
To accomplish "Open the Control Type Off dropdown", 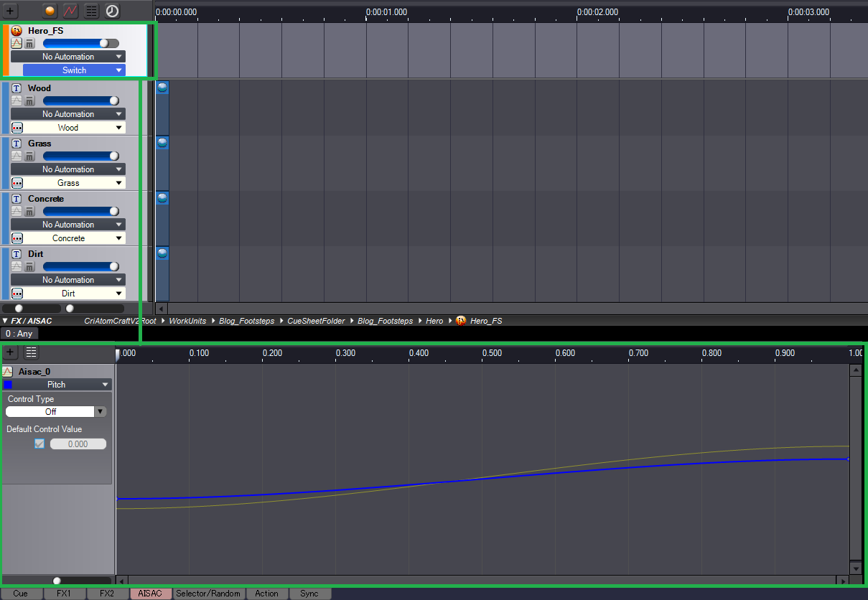I will point(56,412).
